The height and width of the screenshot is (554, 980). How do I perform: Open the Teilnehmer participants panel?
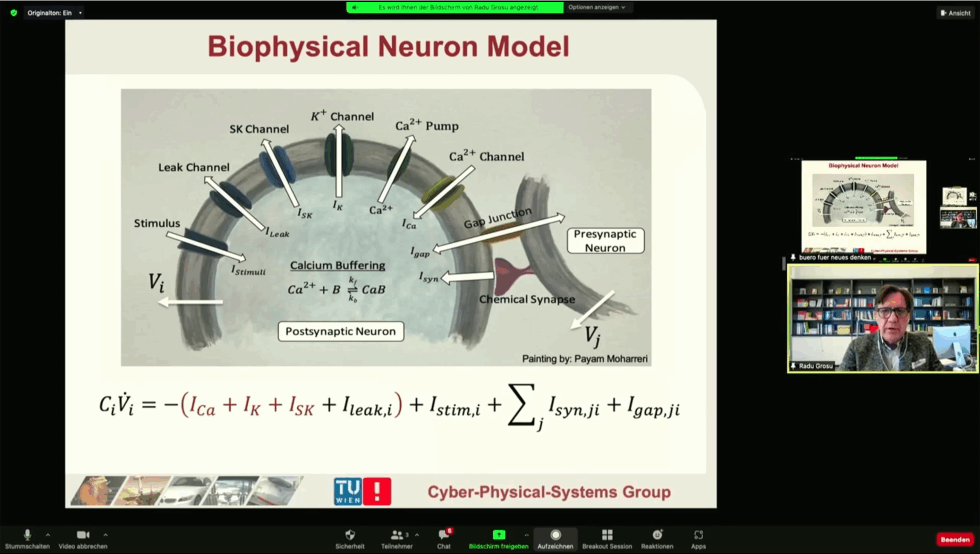[x=397, y=535]
